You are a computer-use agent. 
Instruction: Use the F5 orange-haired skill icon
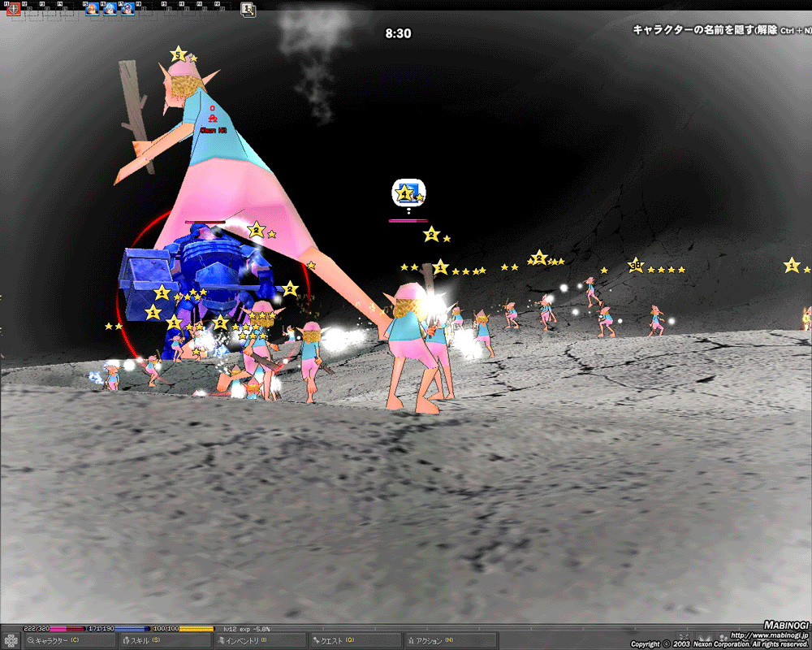pos(93,9)
